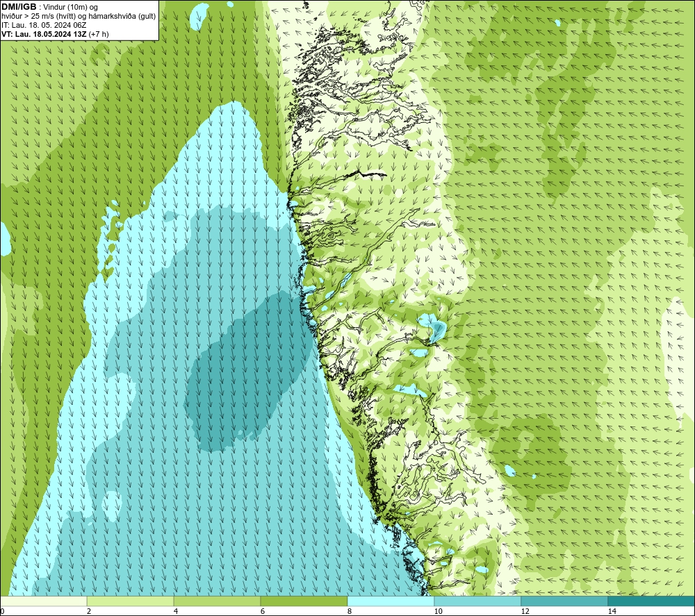The image size is (695, 616).
Task: Click the darkest teal legend swatch above 14
Action: pyautogui.click(x=652, y=601)
